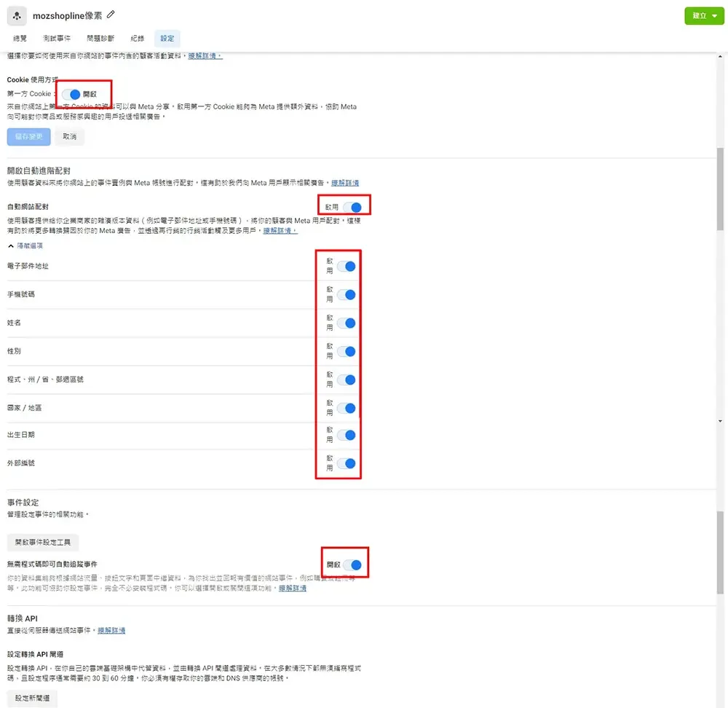Click the scrollbar up arrow
Image resolution: width=728 pixels, height=708 pixels.
pos(720,56)
